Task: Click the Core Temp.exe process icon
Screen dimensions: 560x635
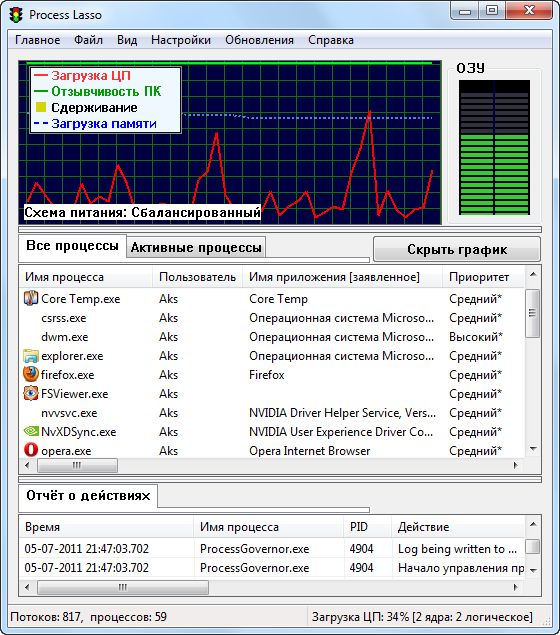Action: 31,298
